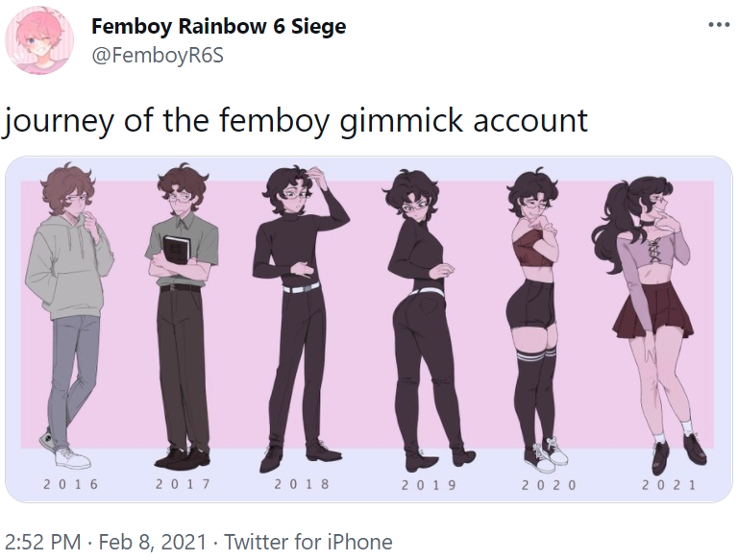Open the three-dot more options menu
The width and height of the screenshot is (738, 560).
[x=719, y=24]
